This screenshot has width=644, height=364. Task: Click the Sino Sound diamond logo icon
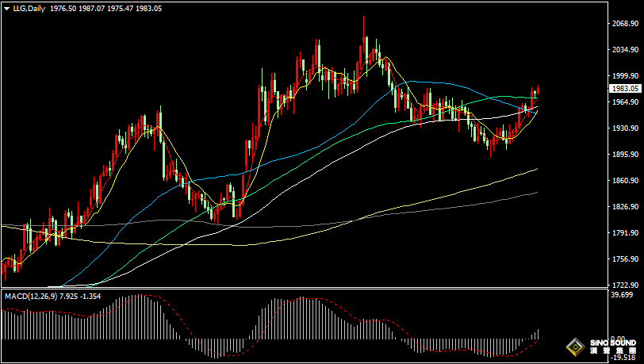coord(573,347)
